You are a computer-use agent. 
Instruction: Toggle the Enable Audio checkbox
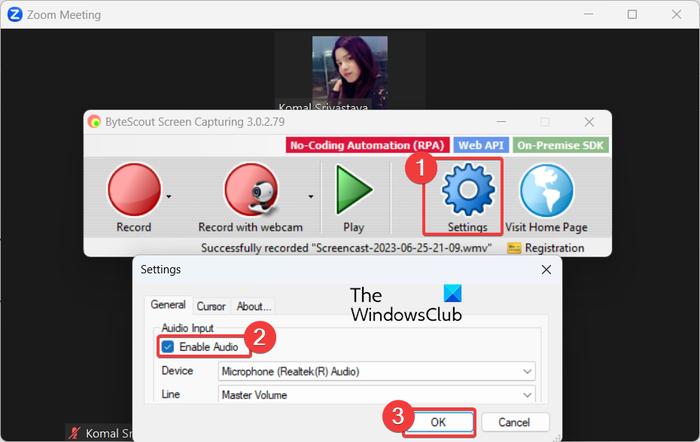[168, 347]
